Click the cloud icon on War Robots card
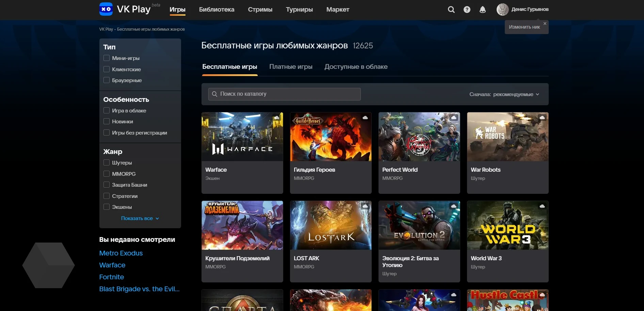Image resolution: width=644 pixels, height=311 pixels. (x=542, y=118)
